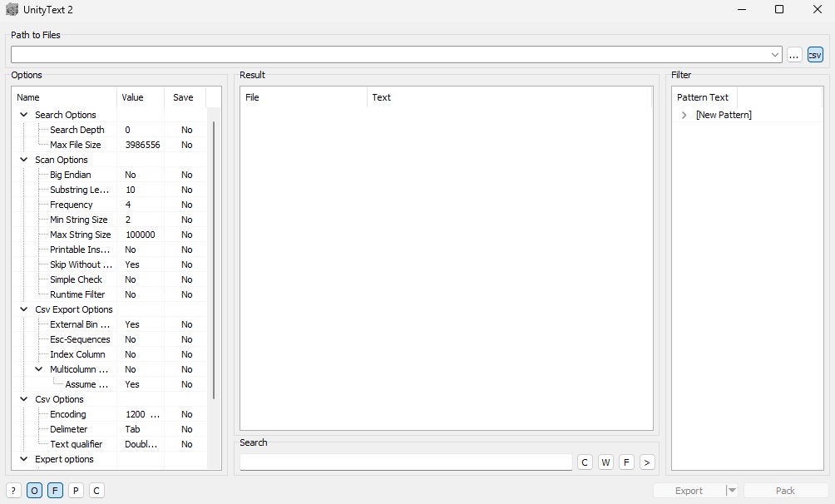Toggle the F search option button next to search
The width and height of the screenshot is (835, 504).
[626, 462]
